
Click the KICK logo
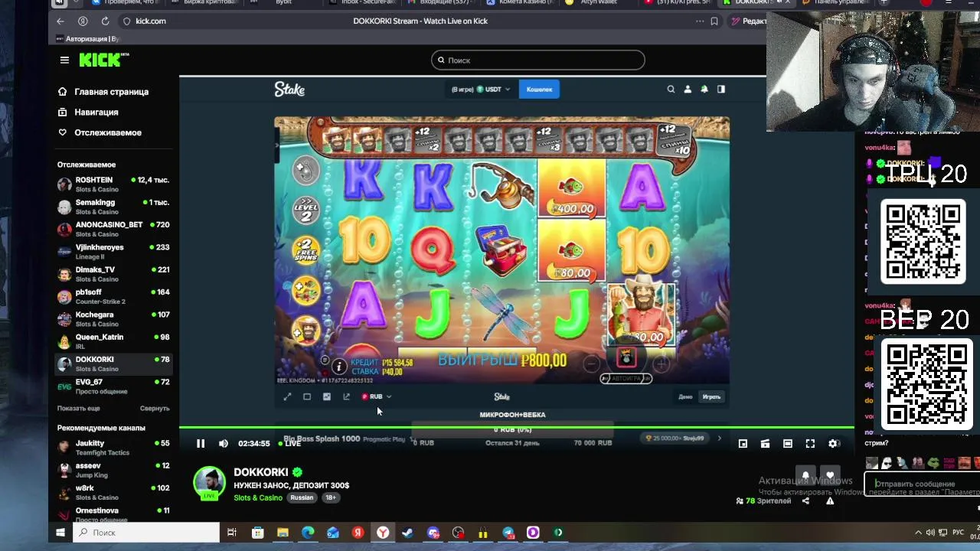tap(104, 60)
